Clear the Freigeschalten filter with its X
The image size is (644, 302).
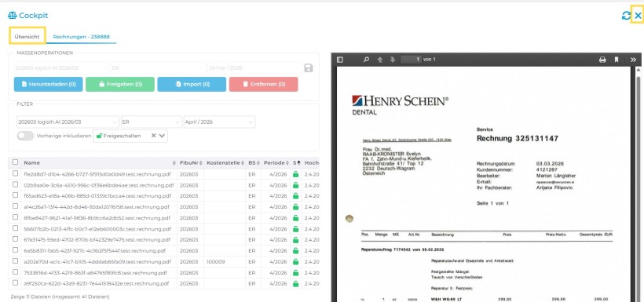[x=153, y=136]
